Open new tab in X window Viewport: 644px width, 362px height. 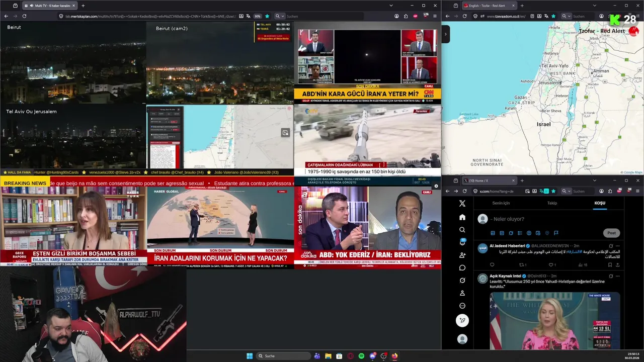point(522,180)
